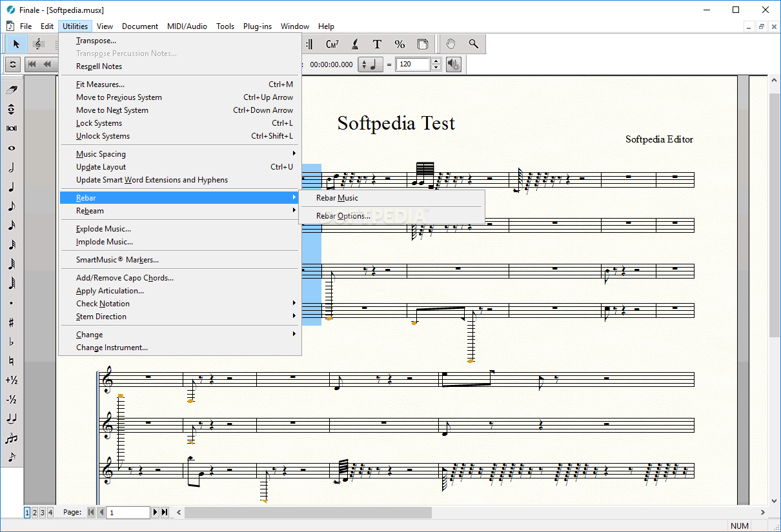The width and height of the screenshot is (781, 532).
Task: Open the playback speaker settings
Action: point(453,64)
